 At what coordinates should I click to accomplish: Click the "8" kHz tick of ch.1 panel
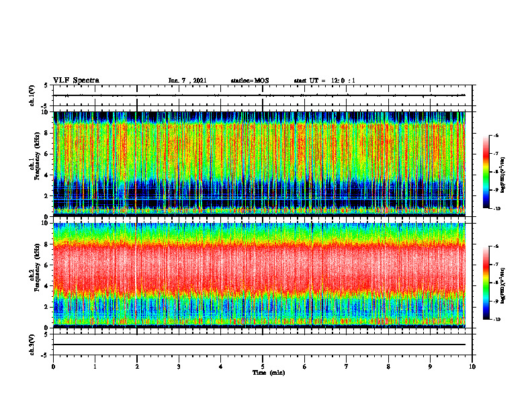47,133
